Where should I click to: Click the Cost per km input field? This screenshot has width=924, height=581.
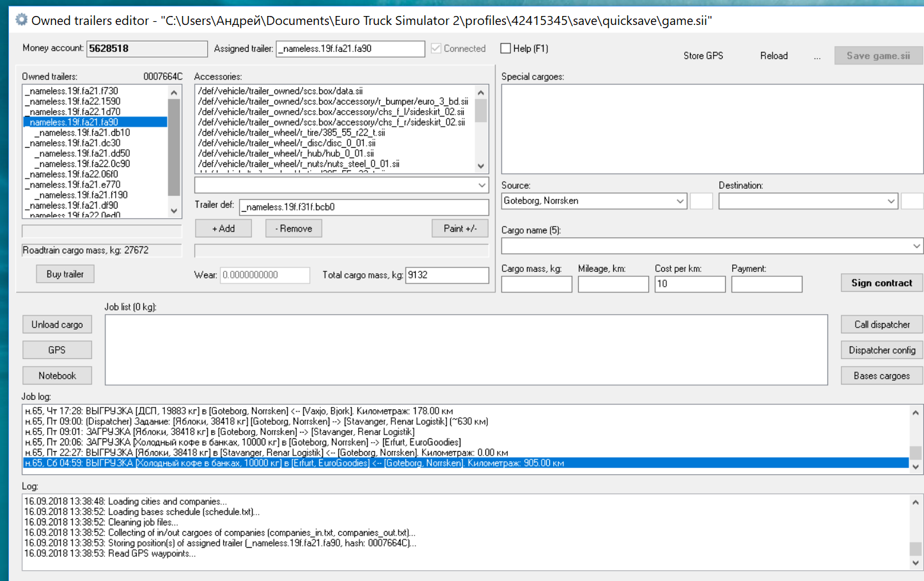(x=689, y=283)
